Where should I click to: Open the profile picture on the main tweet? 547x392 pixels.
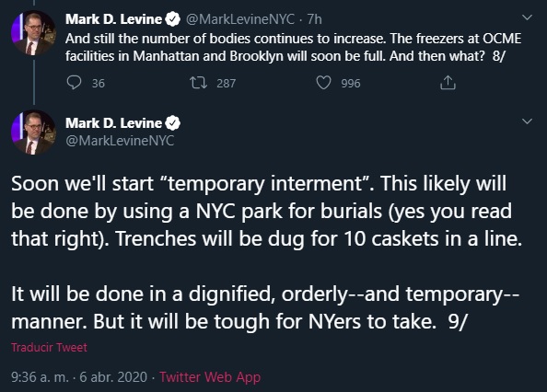point(34,133)
